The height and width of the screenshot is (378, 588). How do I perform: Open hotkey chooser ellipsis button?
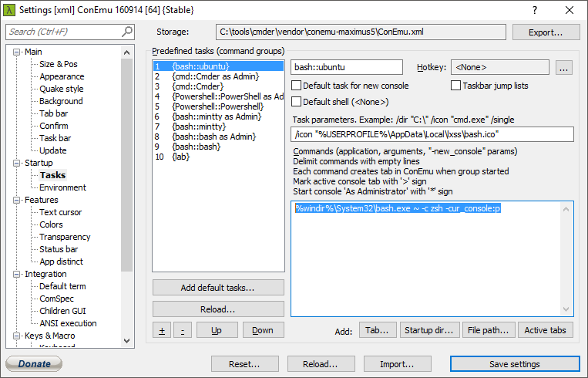coord(563,68)
